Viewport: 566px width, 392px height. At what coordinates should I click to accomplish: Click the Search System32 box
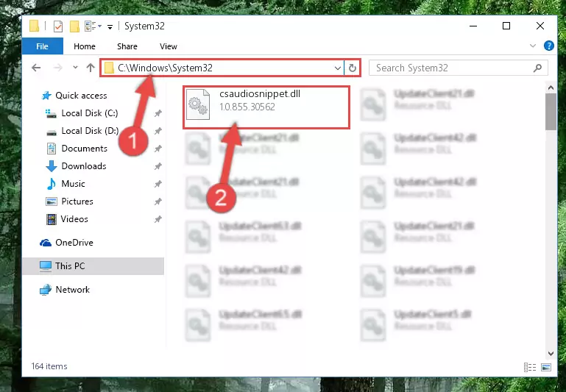(x=458, y=68)
